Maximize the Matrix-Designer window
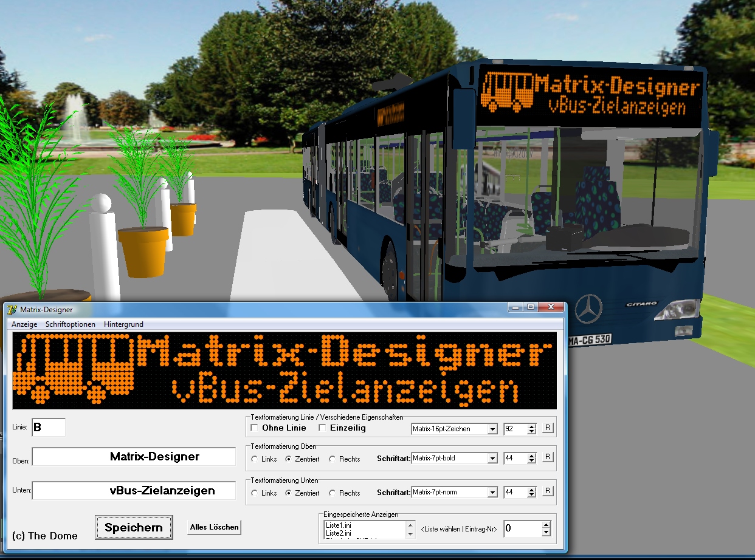 [x=531, y=307]
